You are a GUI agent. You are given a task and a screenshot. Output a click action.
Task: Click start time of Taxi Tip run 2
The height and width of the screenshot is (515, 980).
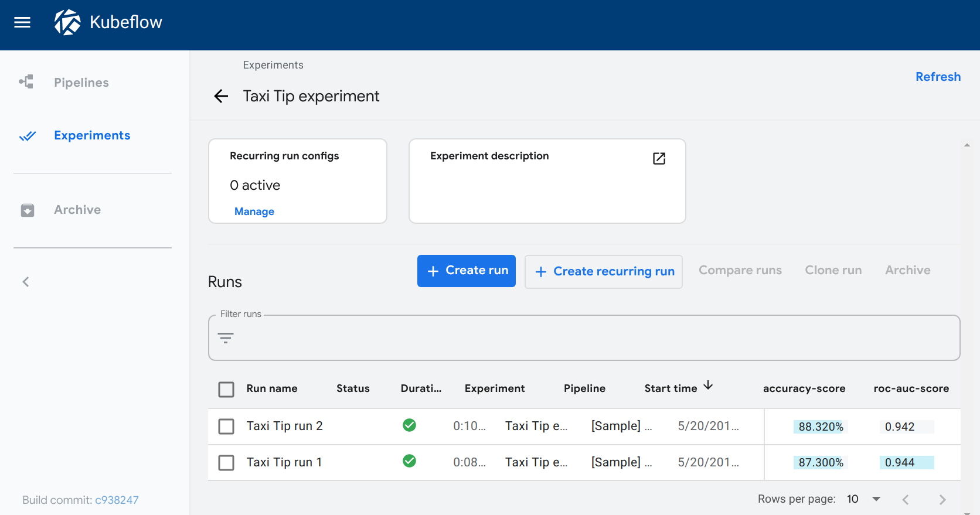(x=708, y=426)
